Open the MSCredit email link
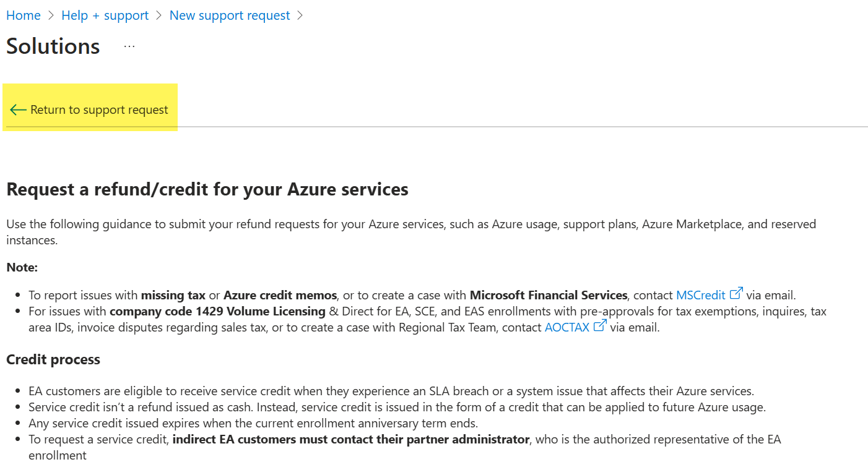The image size is (868, 475). pyautogui.click(x=700, y=294)
